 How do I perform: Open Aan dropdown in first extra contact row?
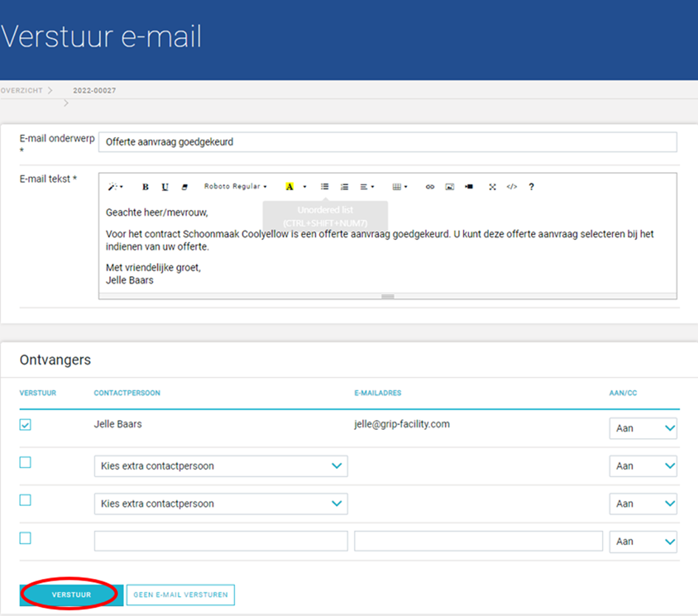tap(643, 466)
